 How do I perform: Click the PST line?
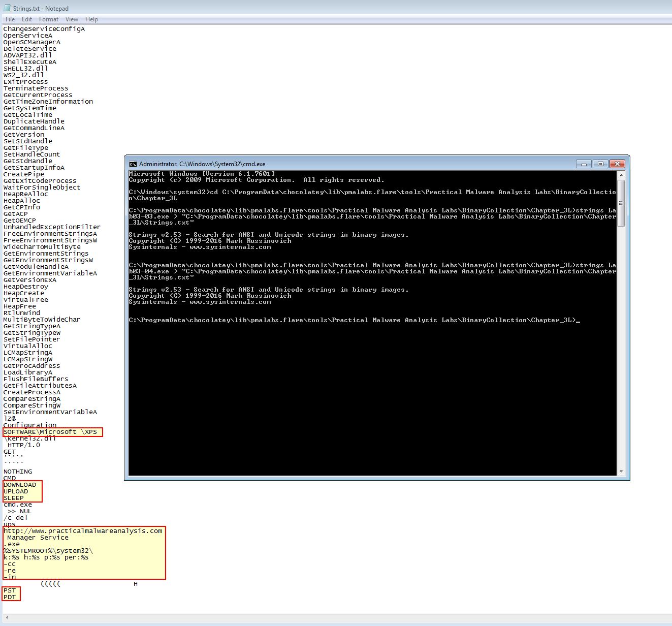tap(10, 590)
